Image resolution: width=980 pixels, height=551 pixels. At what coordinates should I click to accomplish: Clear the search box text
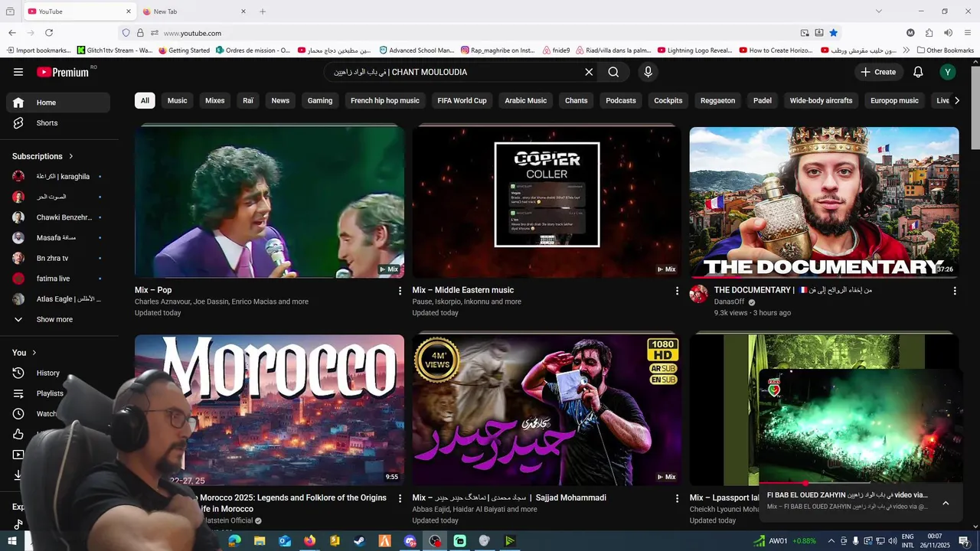[x=589, y=72]
